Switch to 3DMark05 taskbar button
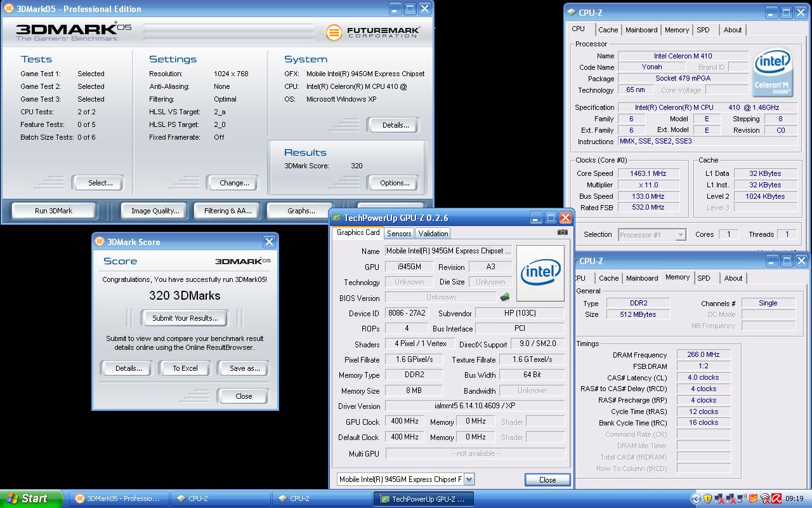Image resolution: width=812 pixels, height=508 pixels. (119, 498)
